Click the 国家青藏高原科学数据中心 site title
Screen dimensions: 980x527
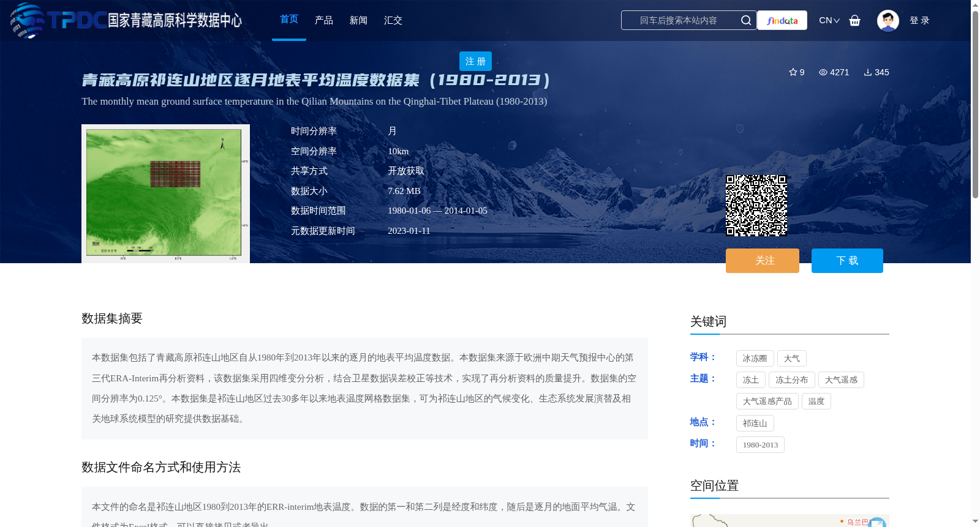click(175, 20)
